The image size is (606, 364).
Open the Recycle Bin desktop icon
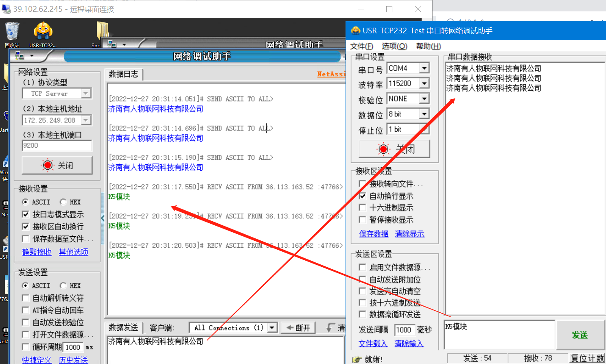point(12,32)
